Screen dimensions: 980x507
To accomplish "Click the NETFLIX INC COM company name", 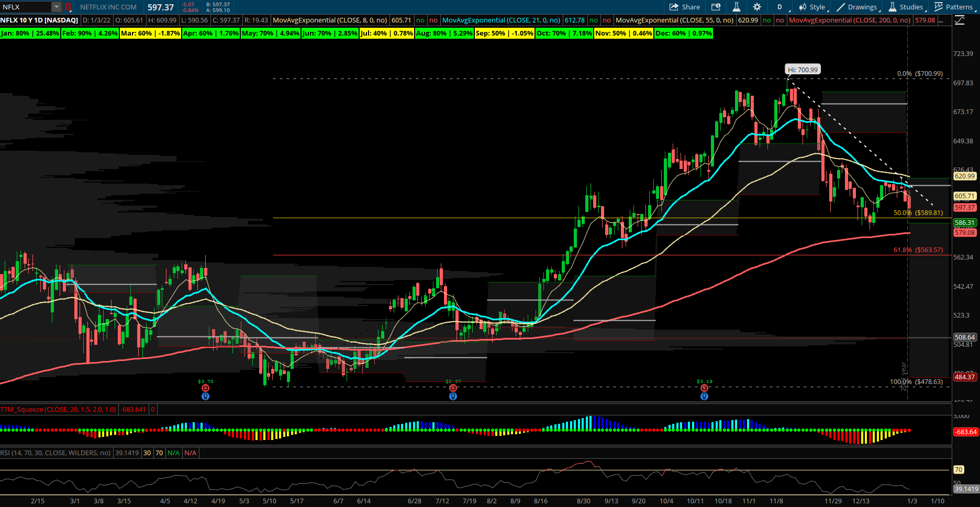I will 108,7.
